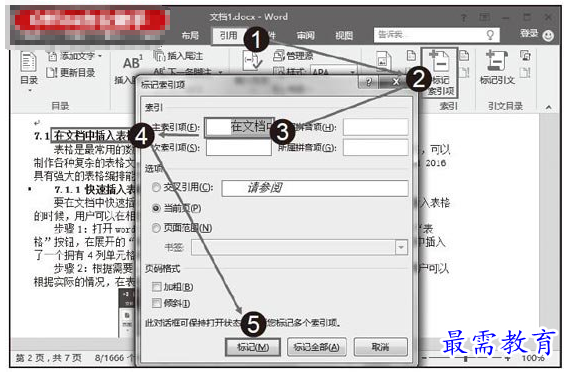Click the heading '7.1 在文档中插入表' in document
The height and width of the screenshot is (374, 564).
pos(84,136)
